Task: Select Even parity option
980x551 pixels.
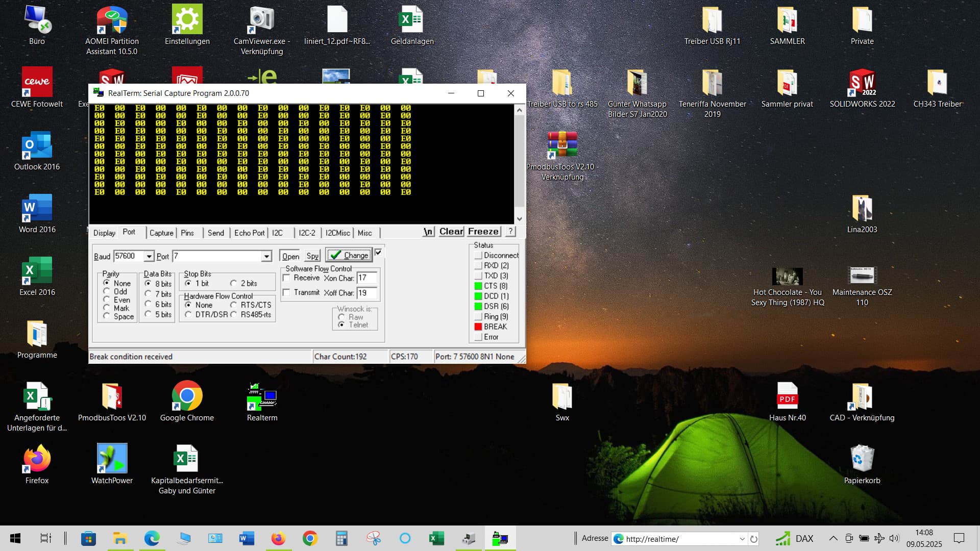Action: click(106, 299)
